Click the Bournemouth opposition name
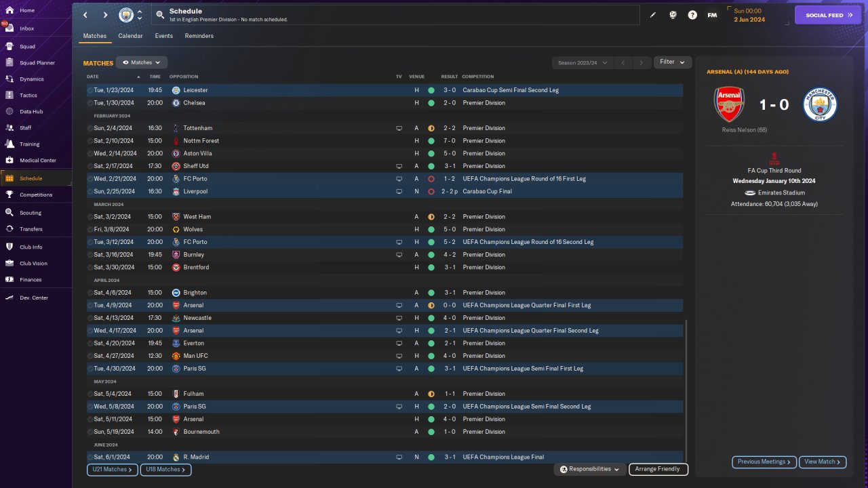 click(201, 432)
